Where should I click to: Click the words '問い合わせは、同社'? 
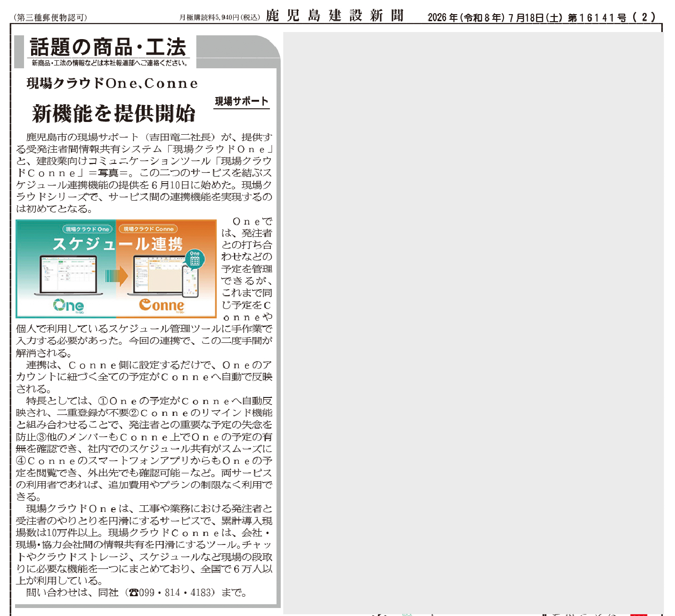coord(72,592)
